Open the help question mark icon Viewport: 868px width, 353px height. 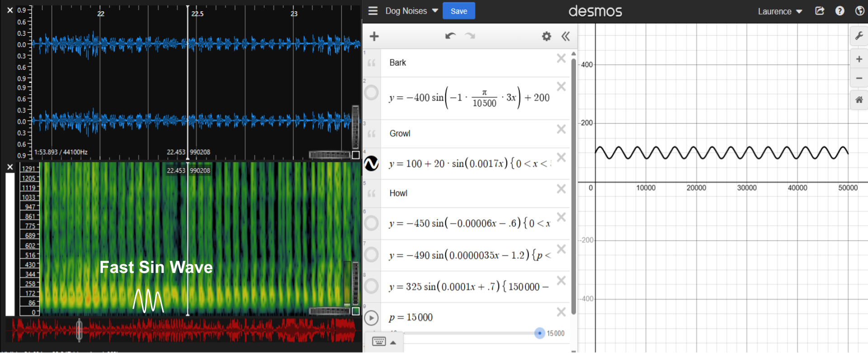coord(840,11)
